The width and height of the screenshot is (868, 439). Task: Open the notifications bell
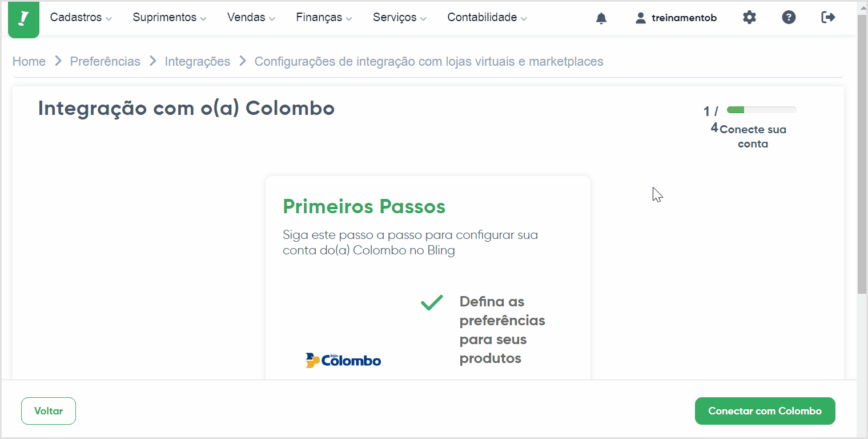(601, 18)
